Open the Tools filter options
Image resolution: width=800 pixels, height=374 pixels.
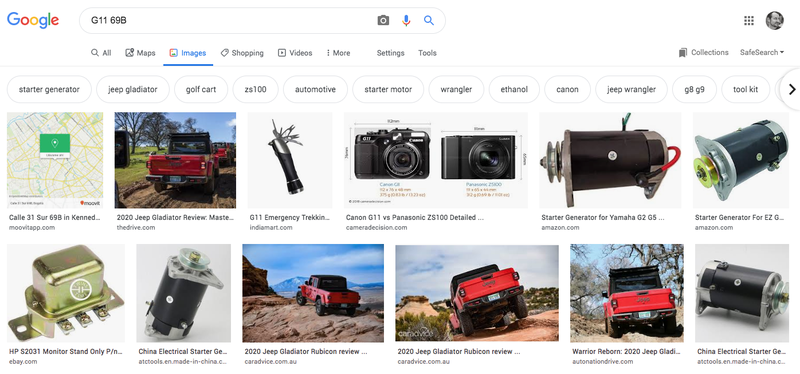point(427,53)
